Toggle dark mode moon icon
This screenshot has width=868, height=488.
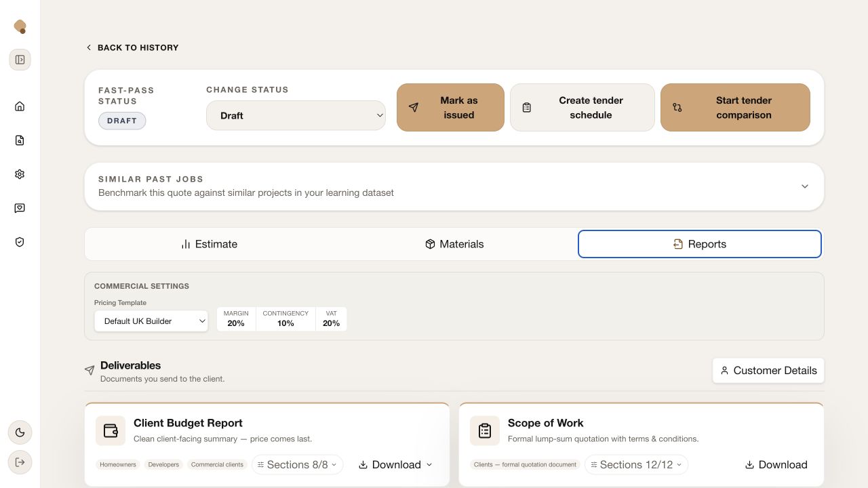[x=20, y=432]
